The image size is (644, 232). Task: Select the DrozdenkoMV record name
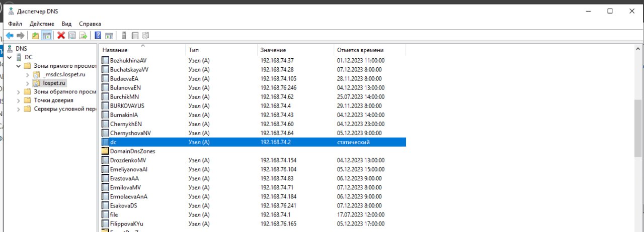128,160
